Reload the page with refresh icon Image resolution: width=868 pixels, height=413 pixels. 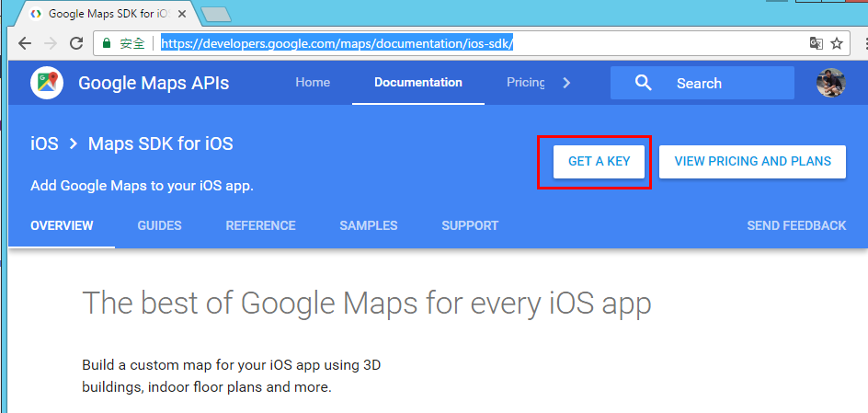point(76,43)
